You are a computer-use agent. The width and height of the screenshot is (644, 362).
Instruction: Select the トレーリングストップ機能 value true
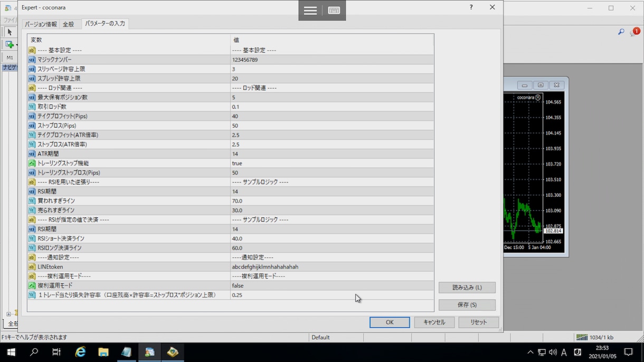237,163
